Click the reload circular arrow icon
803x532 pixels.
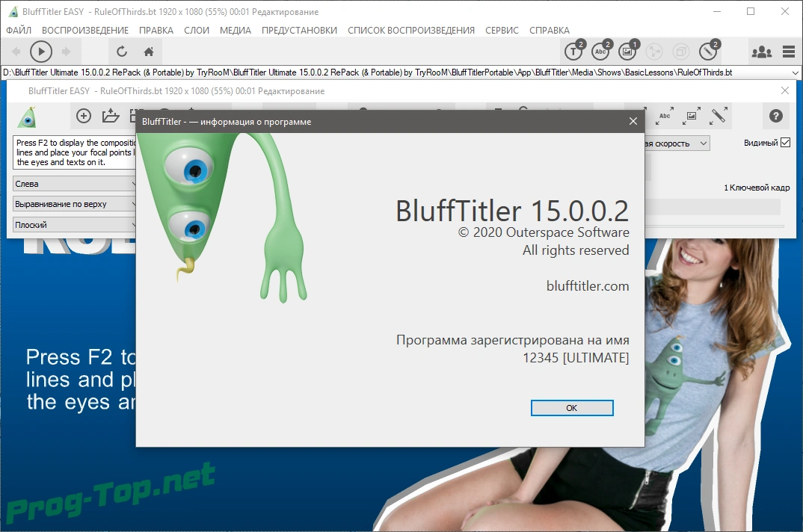[121, 52]
